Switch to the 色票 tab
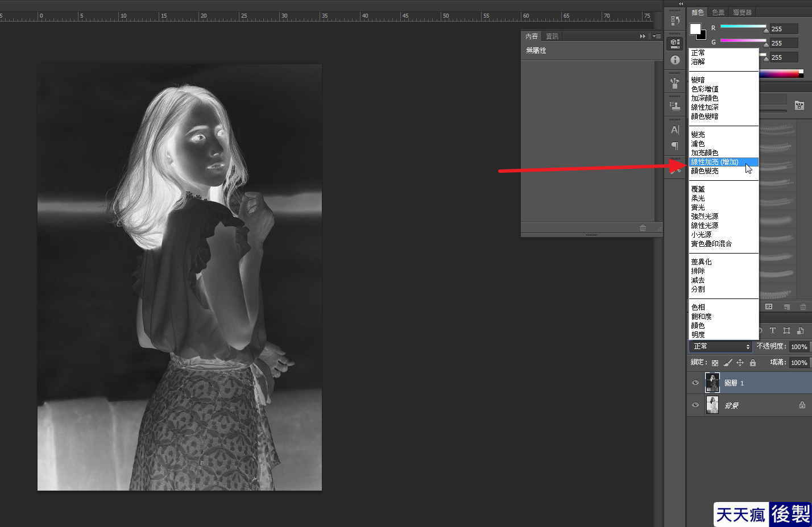The width and height of the screenshot is (812, 527). (x=718, y=13)
